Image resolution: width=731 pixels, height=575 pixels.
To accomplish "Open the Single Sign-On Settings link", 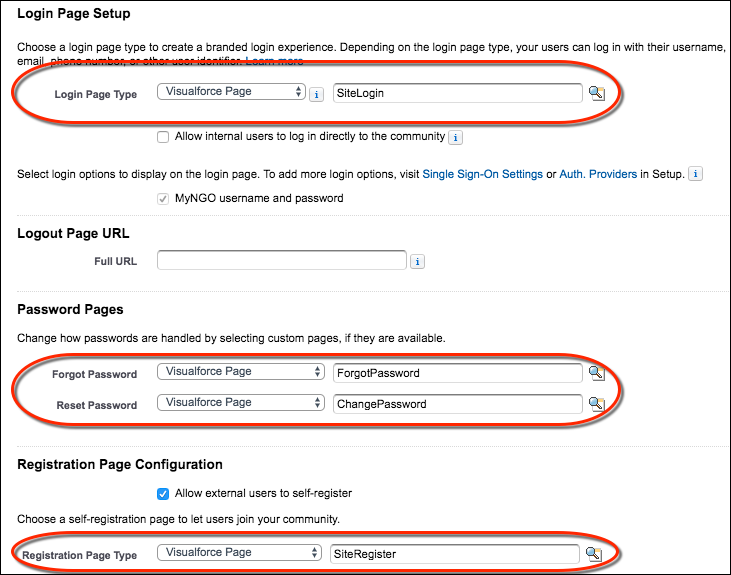I will coord(482,174).
